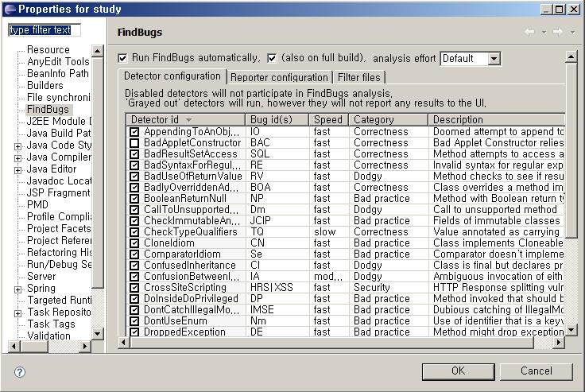Select the DoInsideDoPrivileged detector name

[x=191, y=299]
